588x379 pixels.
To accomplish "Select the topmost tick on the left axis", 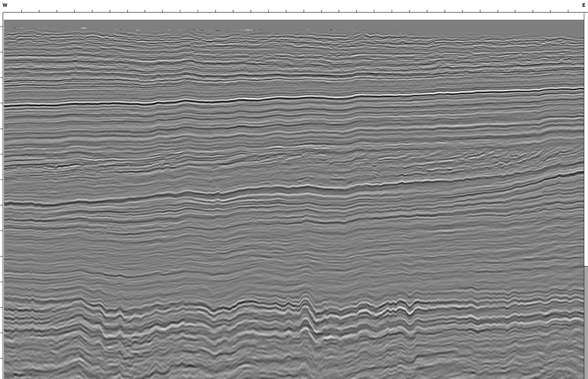I will click(x=2, y=27).
